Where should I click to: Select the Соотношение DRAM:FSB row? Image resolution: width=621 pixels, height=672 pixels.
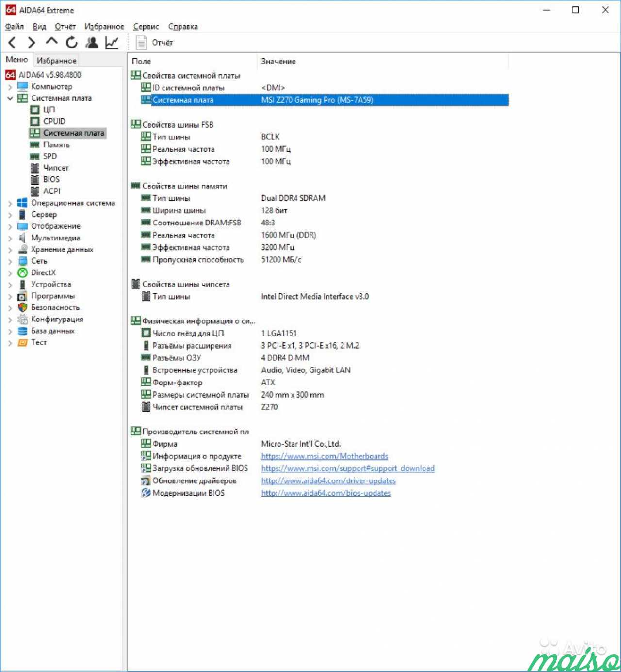coord(324,223)
